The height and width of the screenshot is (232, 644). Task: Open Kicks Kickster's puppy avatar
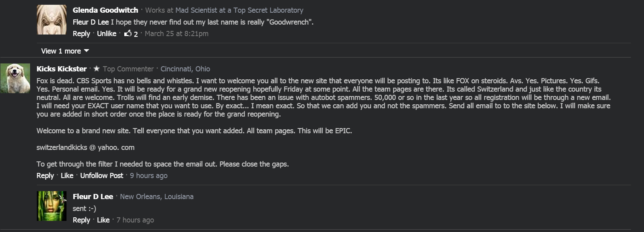pos(15,78)
